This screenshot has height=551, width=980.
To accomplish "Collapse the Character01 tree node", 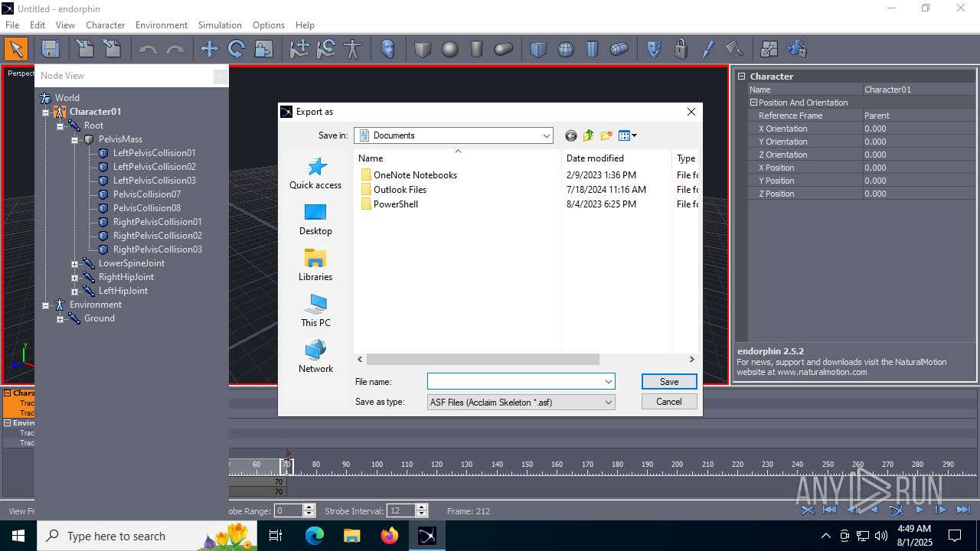I will click(x=45, y=112).
